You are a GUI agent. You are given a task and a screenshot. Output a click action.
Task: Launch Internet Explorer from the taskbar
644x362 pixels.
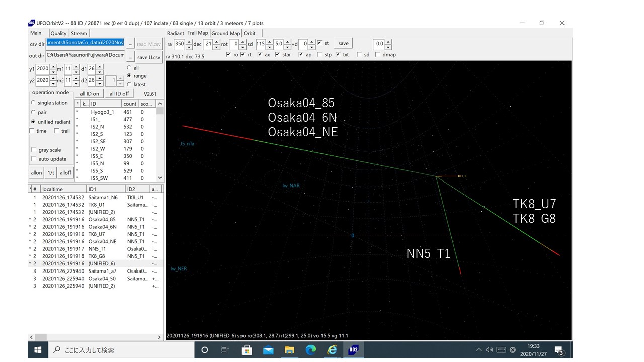(332, 349)
